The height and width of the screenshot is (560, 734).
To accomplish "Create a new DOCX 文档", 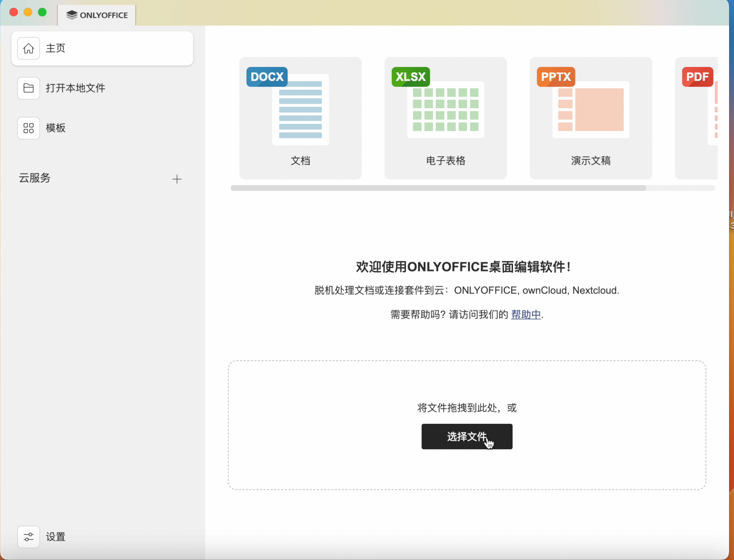I will (300, 118).
